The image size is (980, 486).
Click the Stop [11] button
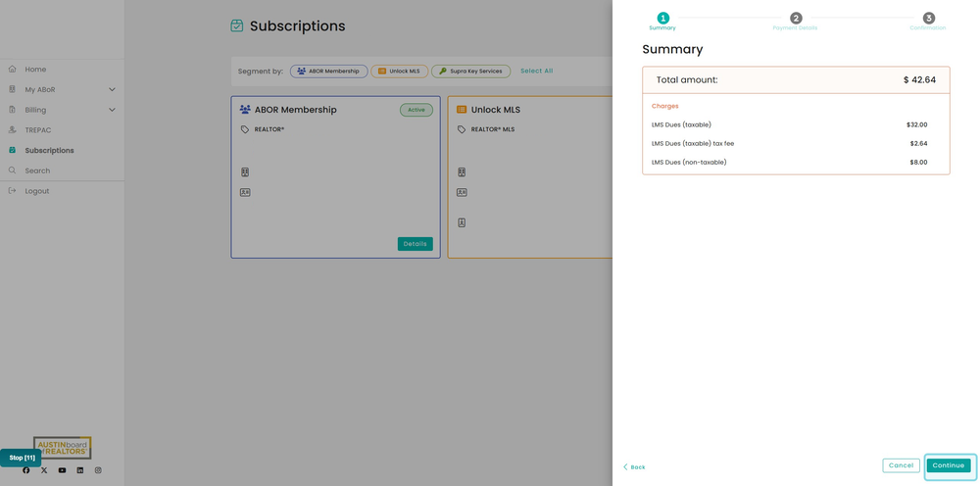[x=21, y=458]
